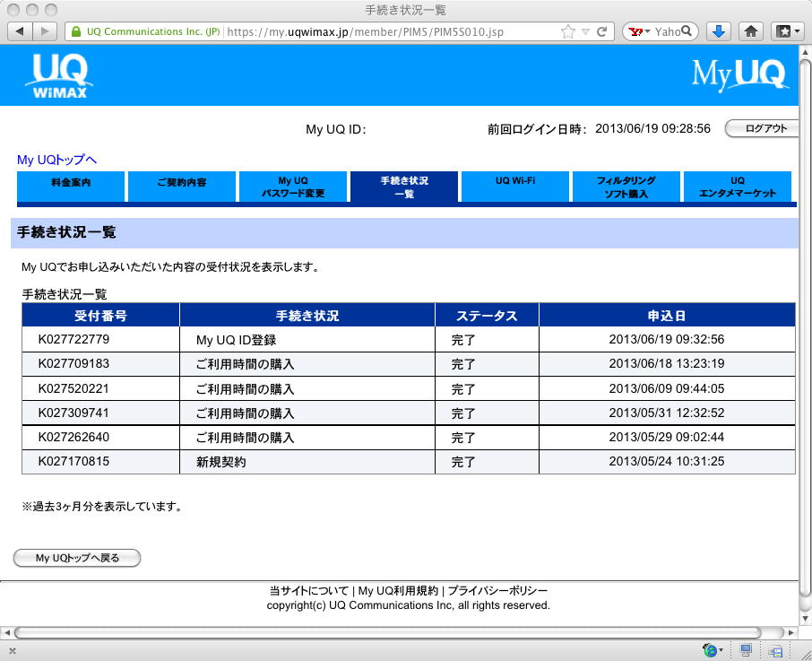Open the UQ Wi-Fi tab
This screenshot has height=661, width=812.
coord(515,187)
